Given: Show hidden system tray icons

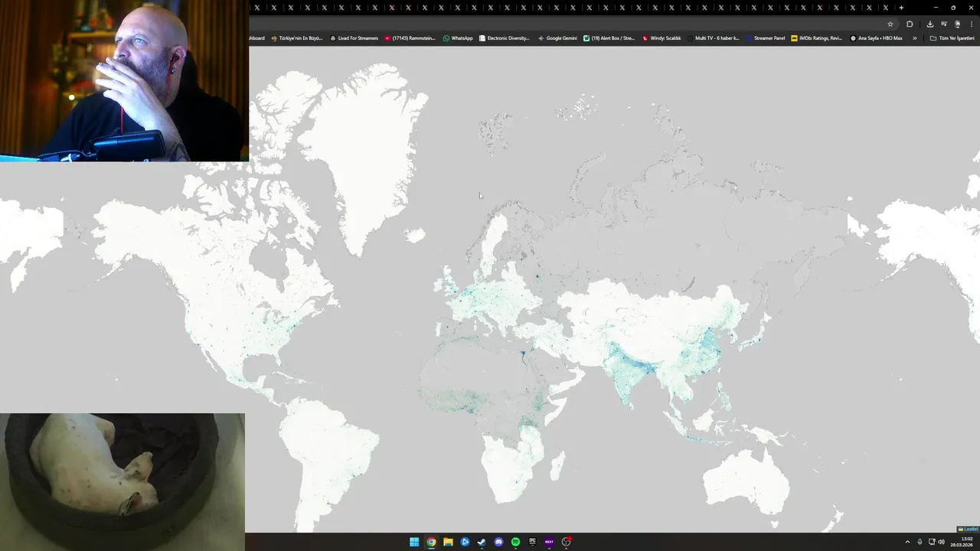Looking at the screenshot, I should (907, 542).
